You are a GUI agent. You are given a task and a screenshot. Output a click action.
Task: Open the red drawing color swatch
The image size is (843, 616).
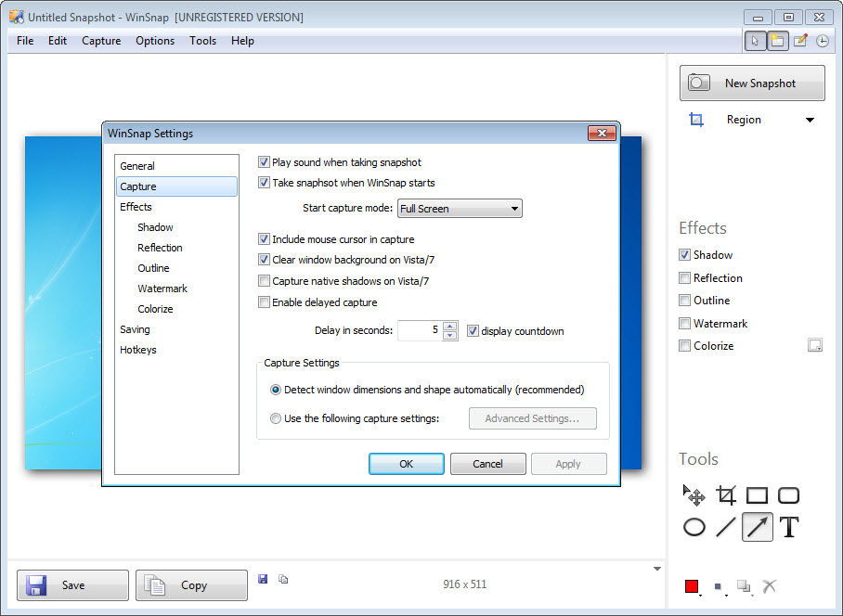point(692,586)
